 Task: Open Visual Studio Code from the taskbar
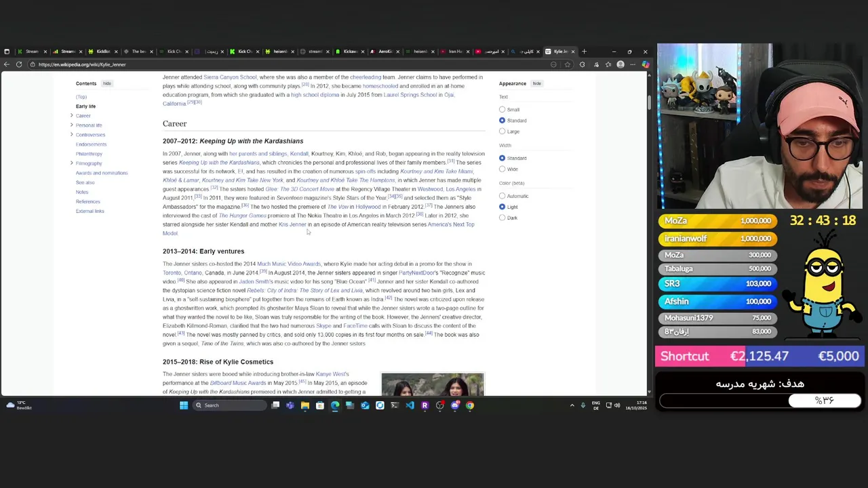410,405
